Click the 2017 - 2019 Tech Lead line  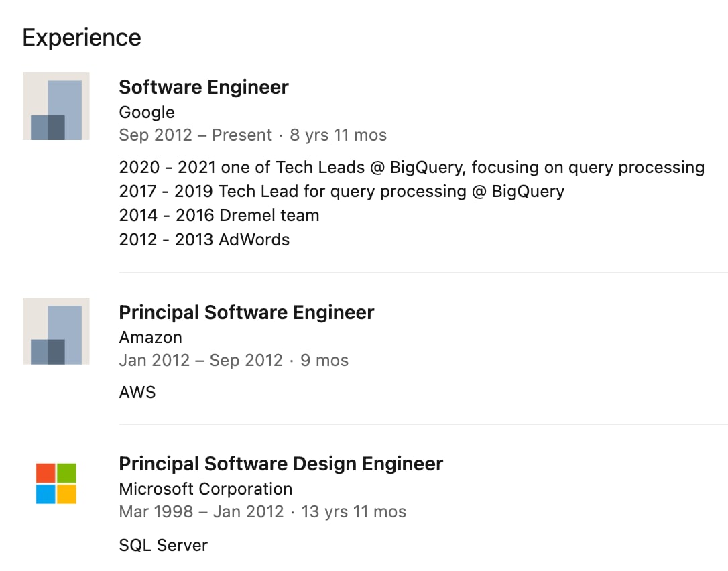[342, 191]
